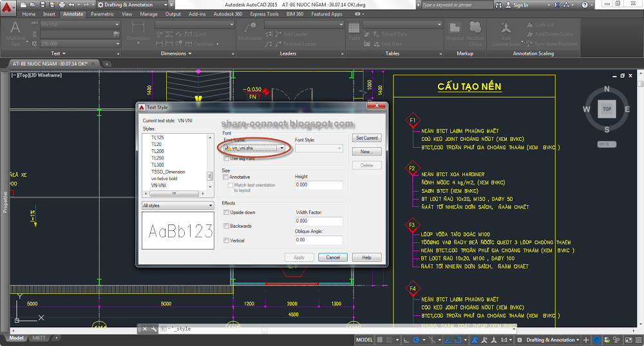Open the Drafting & Annotation workspace dropdown in title bar
The width and height of the screenshot is (644, 346).
[133, 5]
